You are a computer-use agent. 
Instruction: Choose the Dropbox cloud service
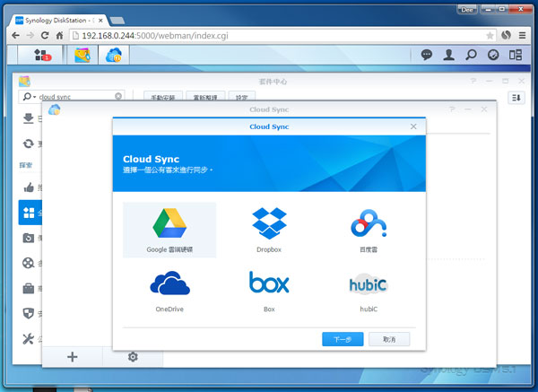coord(269,229)
